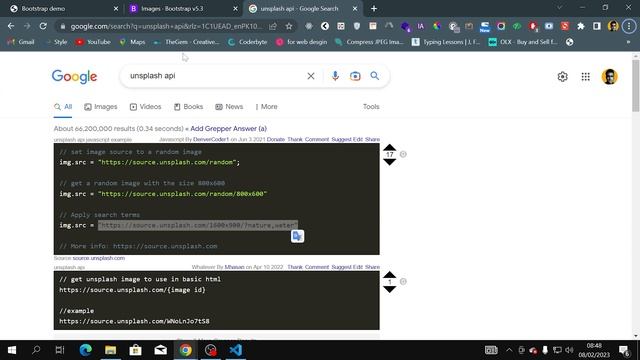Open taskbar clock and date
Image resolution: width=640 pixels, height=360 pixels.
point(594,350)
